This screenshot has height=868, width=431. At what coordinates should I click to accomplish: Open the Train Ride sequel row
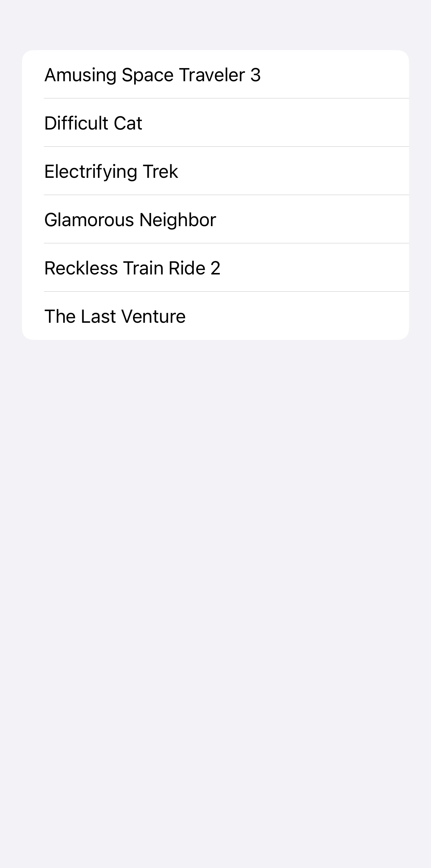click(x=132, y=268)
